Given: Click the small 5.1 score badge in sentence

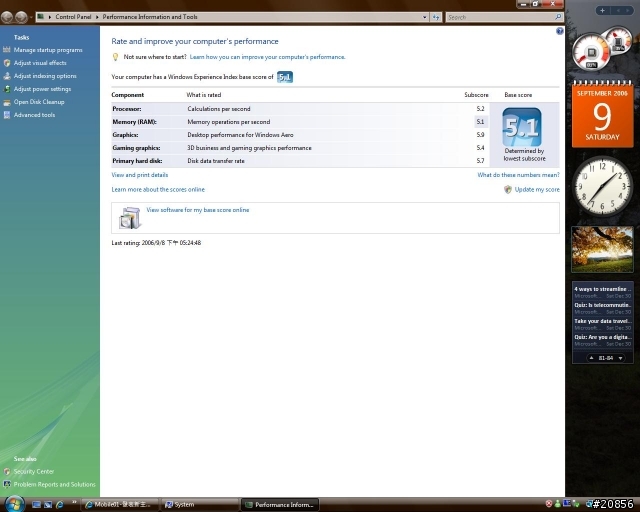Looking at the screenshot, I should (x=284, y=77).
